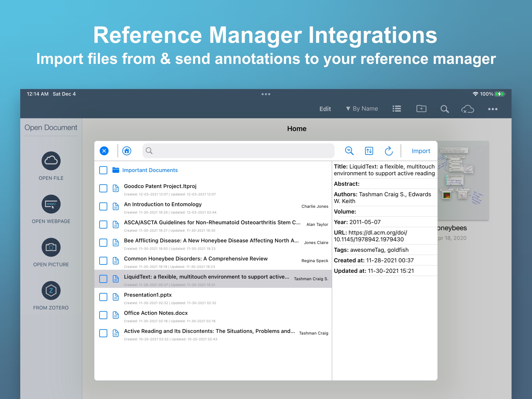This screenshot has width=532, height=399.
Task: Click the three-dot overflow menu top right
Action: 493,109
